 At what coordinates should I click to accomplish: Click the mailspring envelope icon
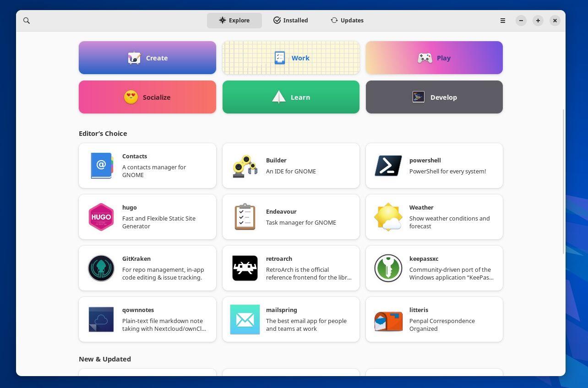(x=245, y=319)
